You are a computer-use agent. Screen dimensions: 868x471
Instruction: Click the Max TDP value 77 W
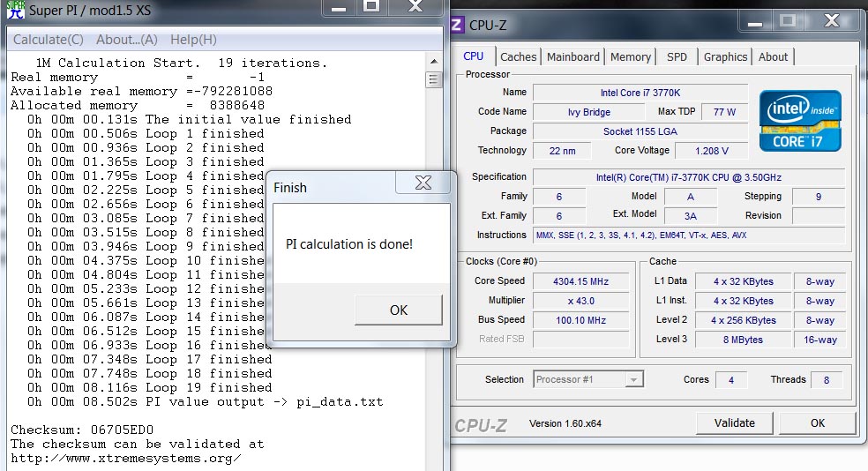coord(724,112)
